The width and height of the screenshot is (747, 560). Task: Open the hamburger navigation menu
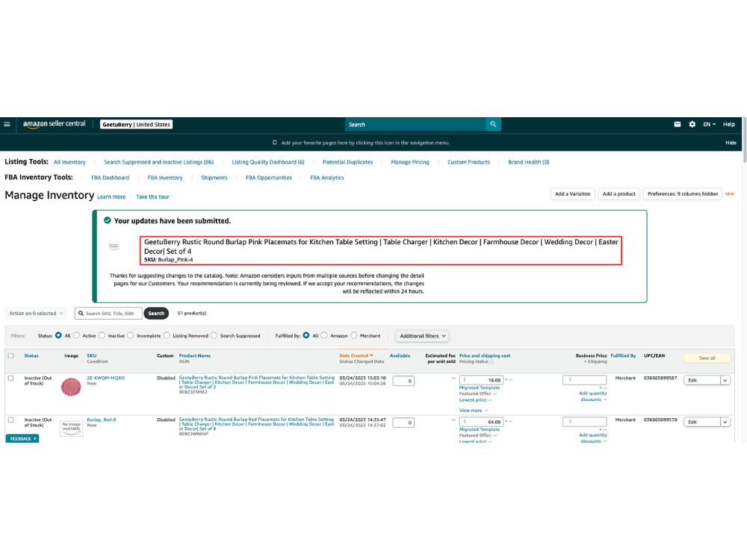point(7,124)
